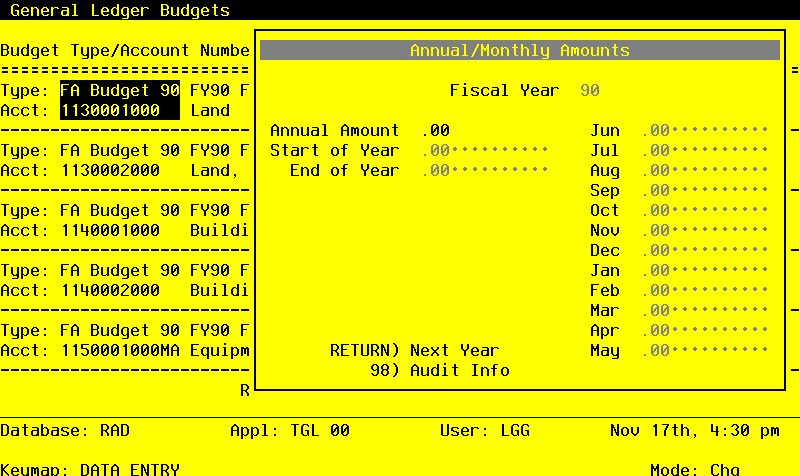Select the Aug monthly amount field
800x476 pixels.
705,170
